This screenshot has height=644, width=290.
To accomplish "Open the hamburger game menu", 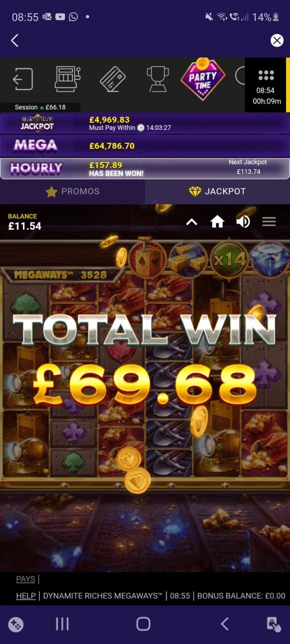I will click(269, 222).
